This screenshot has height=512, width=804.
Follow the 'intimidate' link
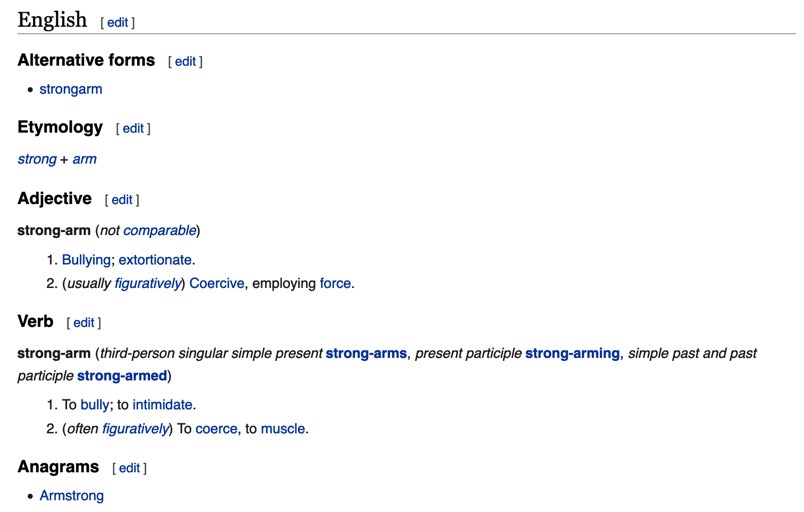click(x=163, y=405)
